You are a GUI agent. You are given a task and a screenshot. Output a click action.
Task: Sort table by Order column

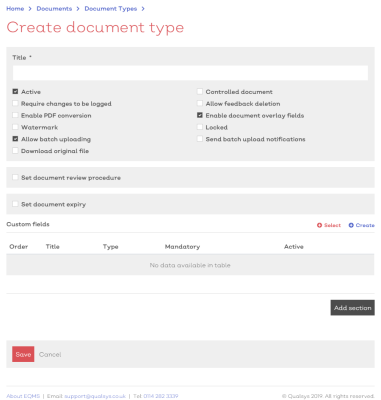(x=19, y=247)
